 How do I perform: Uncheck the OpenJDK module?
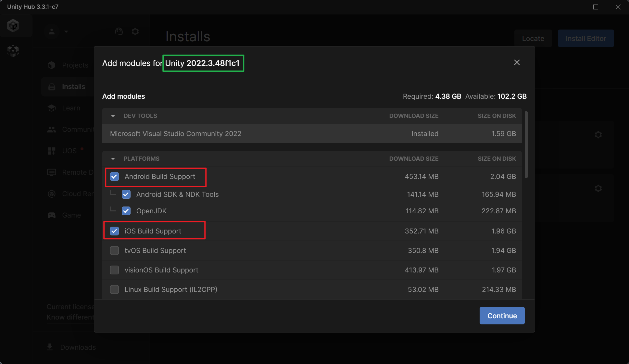(126, 211)
